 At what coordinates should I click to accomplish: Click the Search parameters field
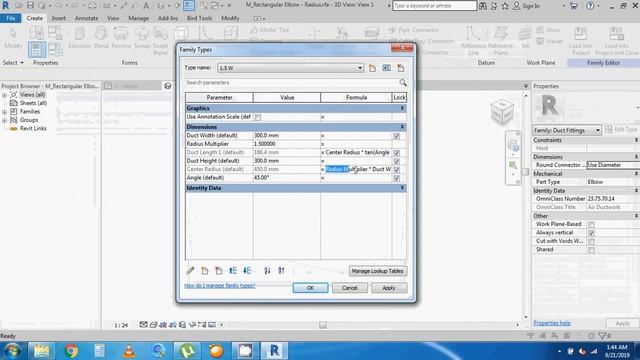click(x=291, y=83)
